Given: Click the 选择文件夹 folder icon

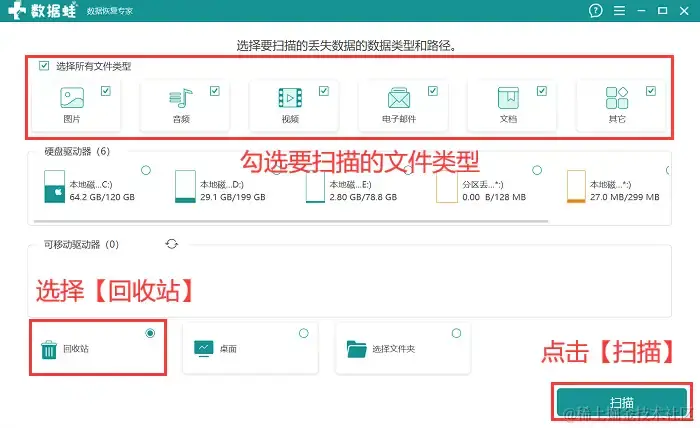Looking at the screenshot, I should pyautogui.click(x=356, y=349).
